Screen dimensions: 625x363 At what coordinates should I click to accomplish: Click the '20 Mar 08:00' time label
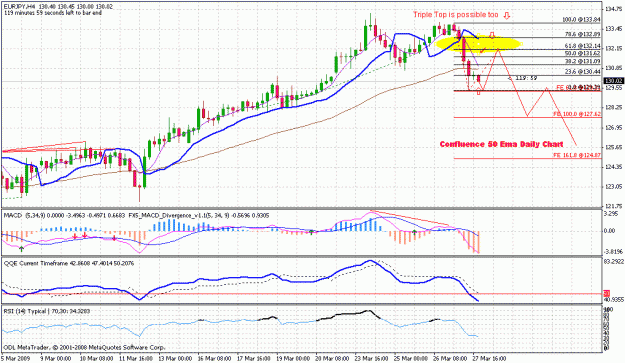coord(332,359)
